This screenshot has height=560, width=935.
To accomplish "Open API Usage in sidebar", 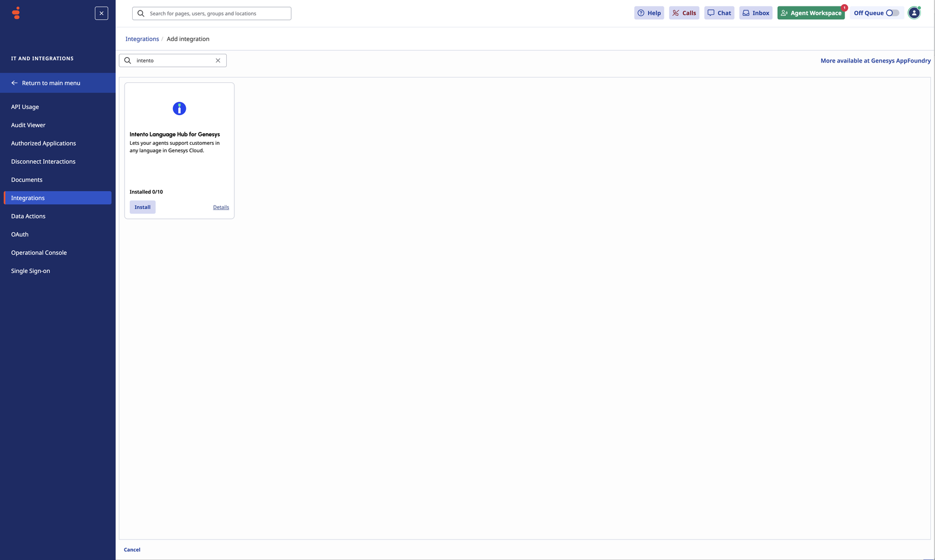I will point(25,107).
